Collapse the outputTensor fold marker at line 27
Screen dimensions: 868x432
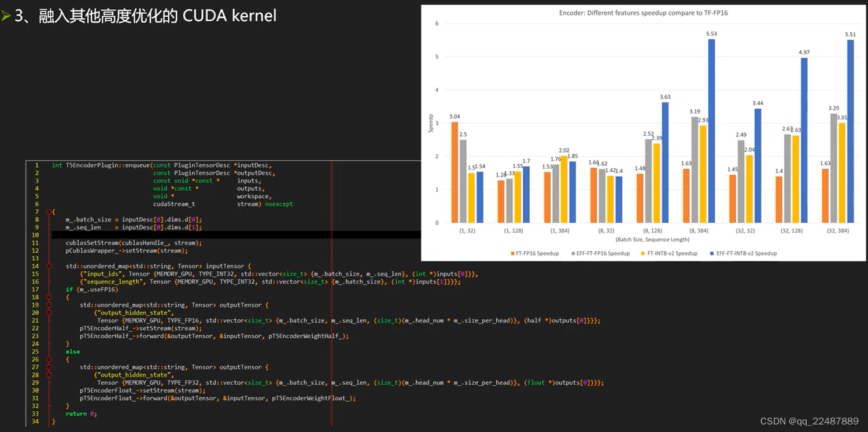(49, 367)
